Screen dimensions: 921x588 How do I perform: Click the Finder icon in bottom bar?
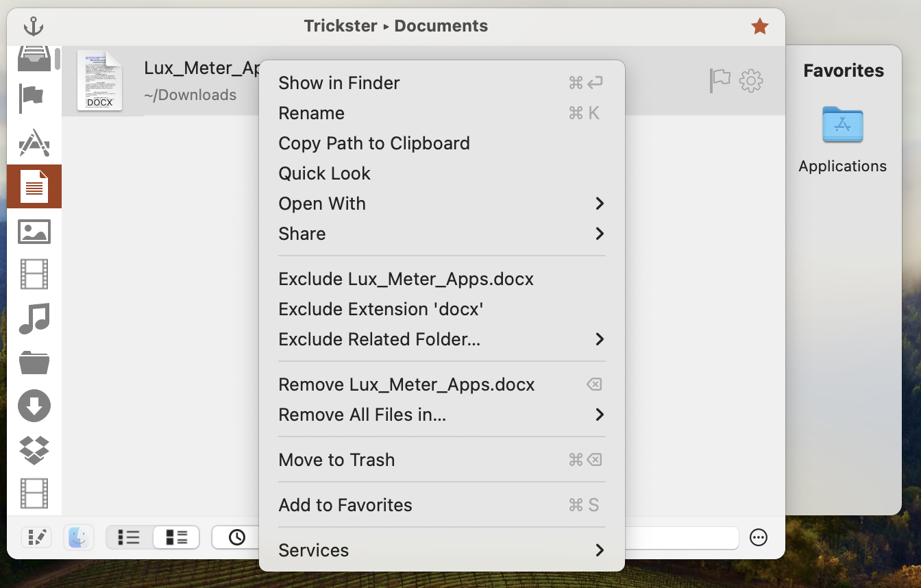coord(78,537)
